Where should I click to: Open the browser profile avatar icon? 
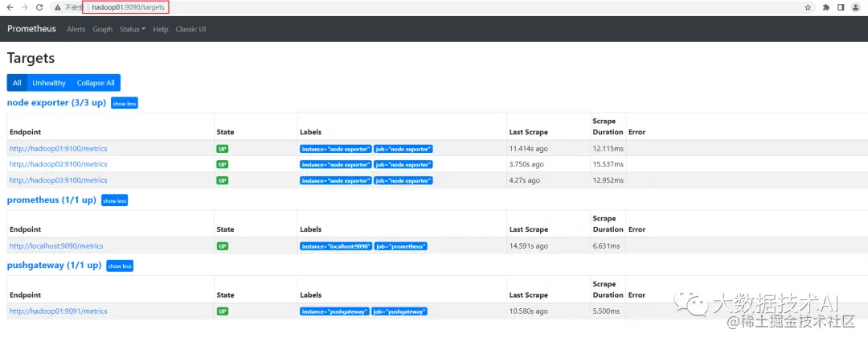coord(855,8)
